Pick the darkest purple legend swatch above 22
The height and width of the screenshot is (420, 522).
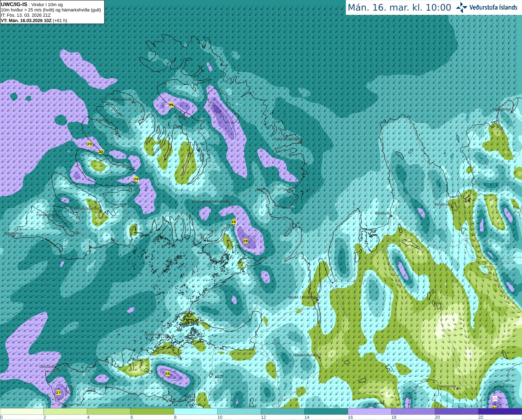(500, 411)
